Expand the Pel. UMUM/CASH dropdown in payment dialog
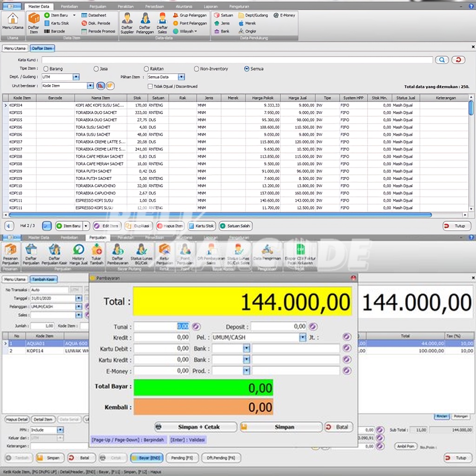Screen dimensions: 476x476 pyautogui.click(x=303, y=337)
